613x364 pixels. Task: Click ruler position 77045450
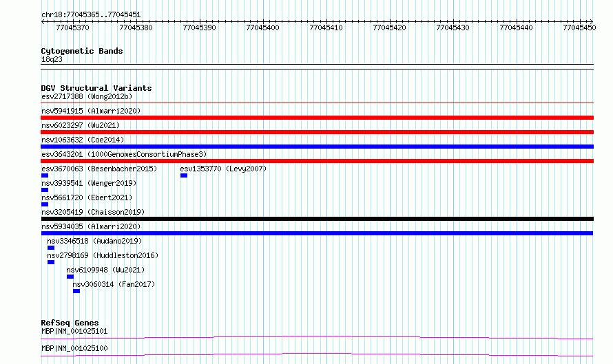579,28
